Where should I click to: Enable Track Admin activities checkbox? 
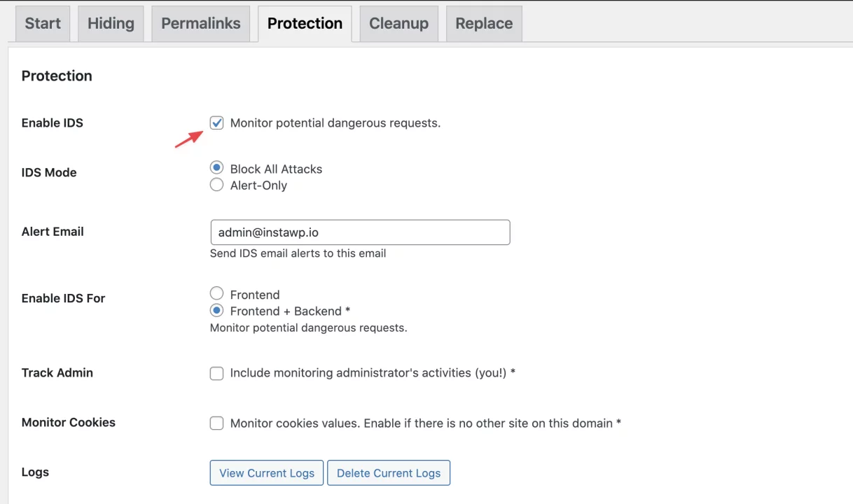217,373
